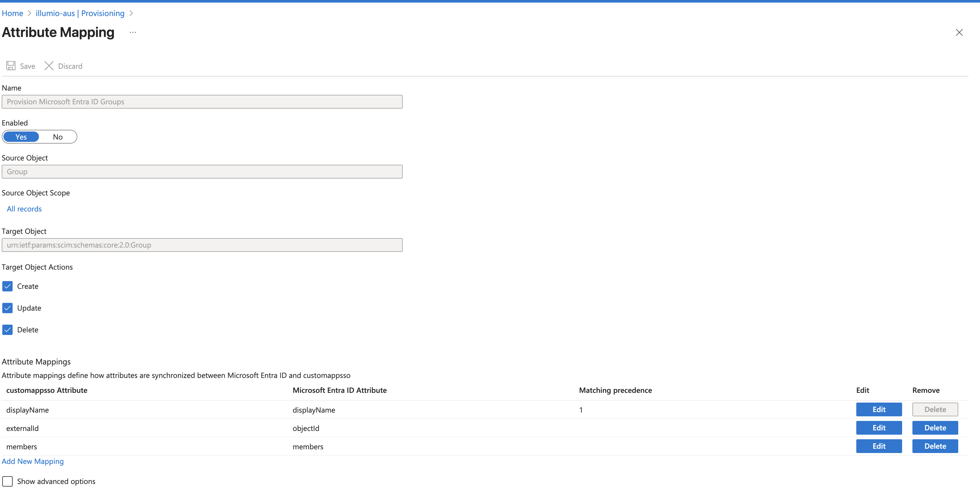The height and width of the screenshot is (498, 980).
Task: Close the Attribute Mapping pane
Action: point(959,32)
